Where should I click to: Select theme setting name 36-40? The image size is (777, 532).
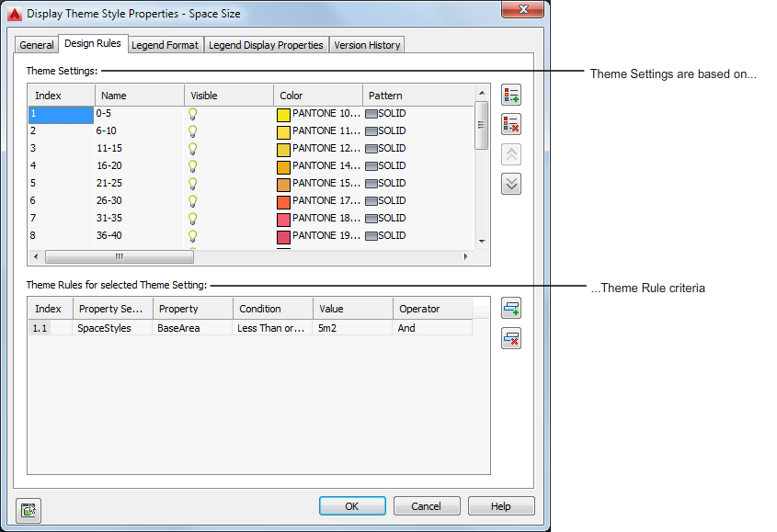tap(109, 236)
